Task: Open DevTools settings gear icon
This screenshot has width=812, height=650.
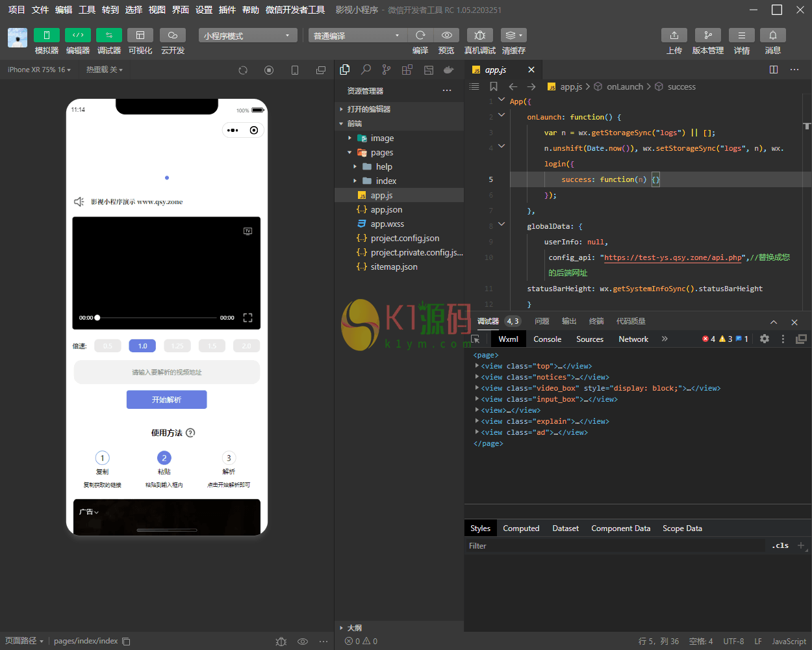Action: coord(764,339)
